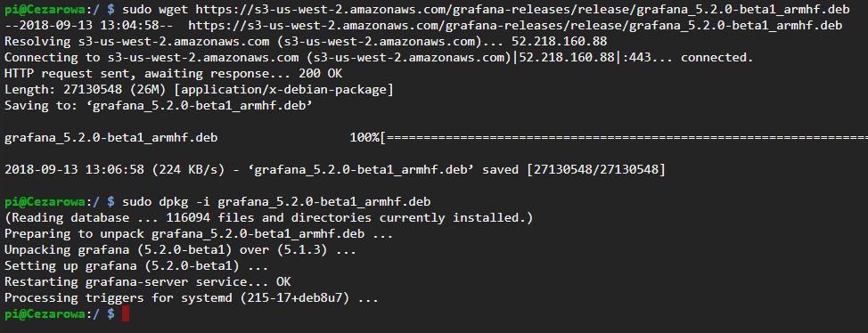Select IP 52.218.160.88 on the Resolving line
868x333 pixels.
click(x=559, y=42)
